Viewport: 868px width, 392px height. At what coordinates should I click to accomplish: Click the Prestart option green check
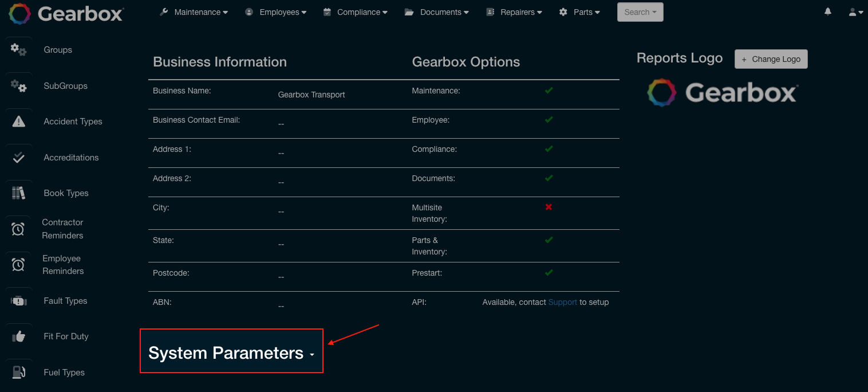point(549,272)
